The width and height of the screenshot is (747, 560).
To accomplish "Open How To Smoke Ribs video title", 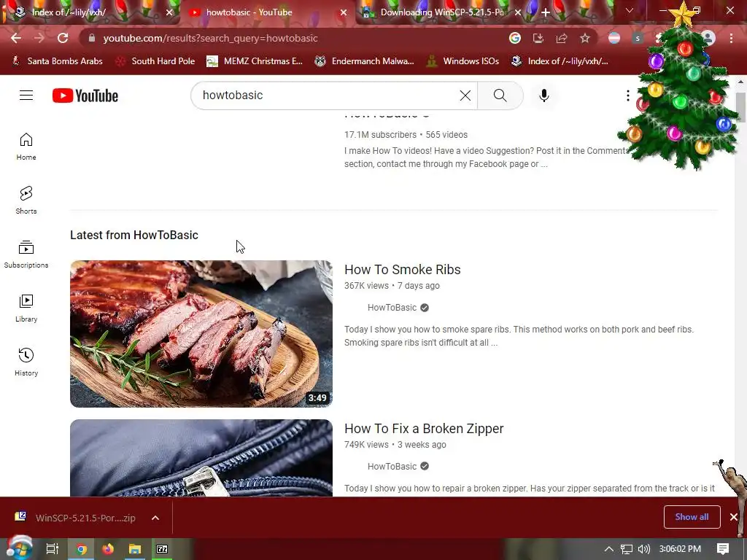I will 402,270.
